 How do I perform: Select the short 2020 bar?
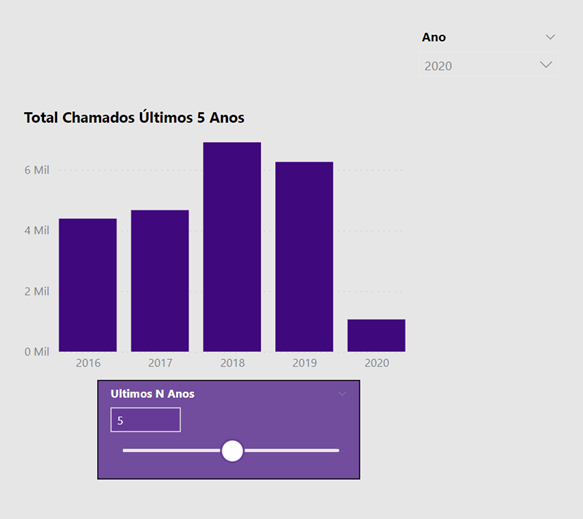376,335
